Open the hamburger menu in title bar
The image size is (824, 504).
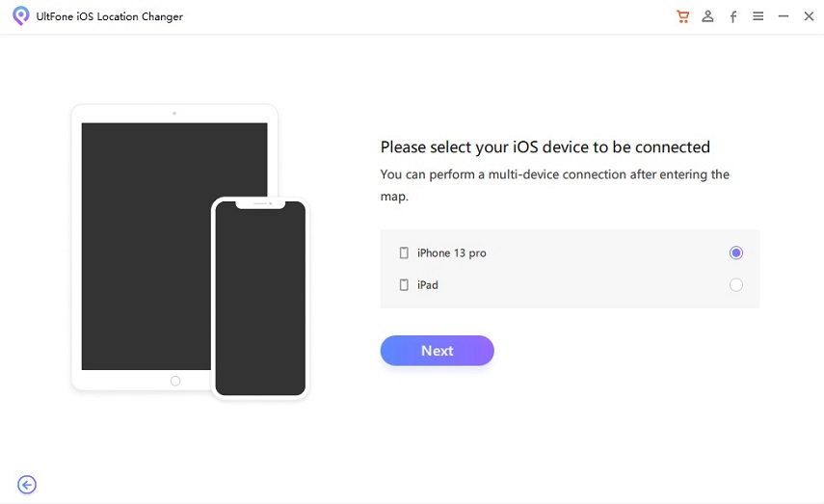[x=758, y=16]
